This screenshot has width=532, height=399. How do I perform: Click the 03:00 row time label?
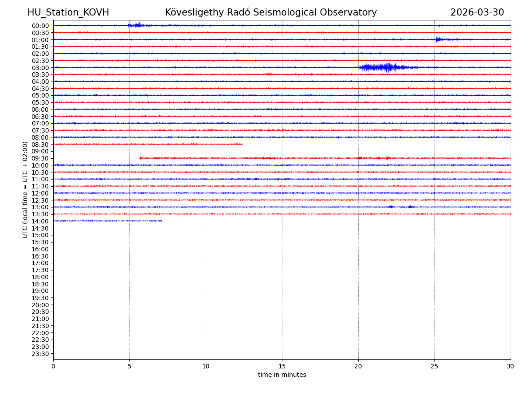click(x=40, y=68)
